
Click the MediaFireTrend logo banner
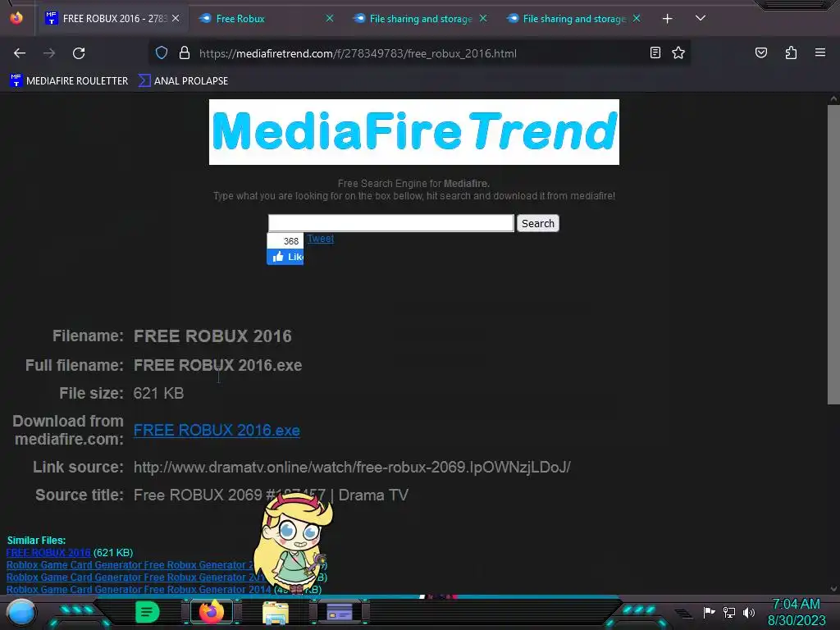(414, 132)
